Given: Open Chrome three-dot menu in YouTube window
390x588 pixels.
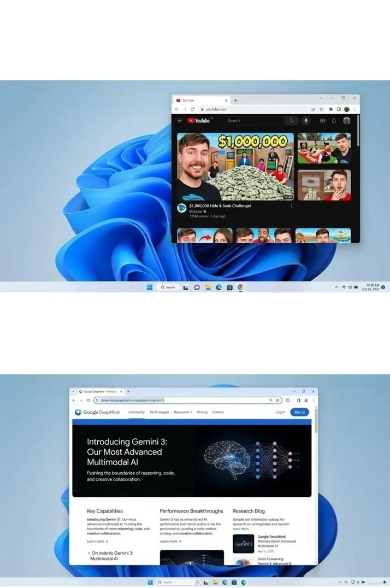Looking at the screenshot, I should (354, 109).
